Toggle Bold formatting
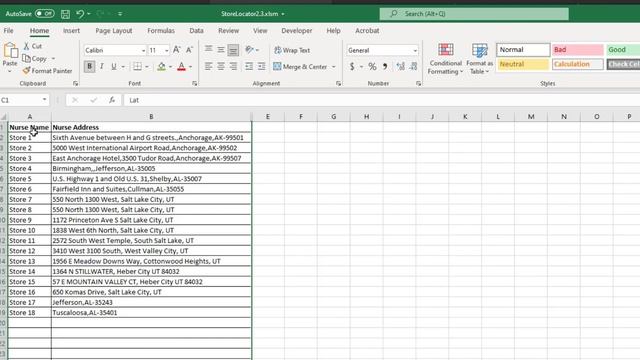Image resolution: width=640 pixels, height=360 pixels. [x=89, y=66]
